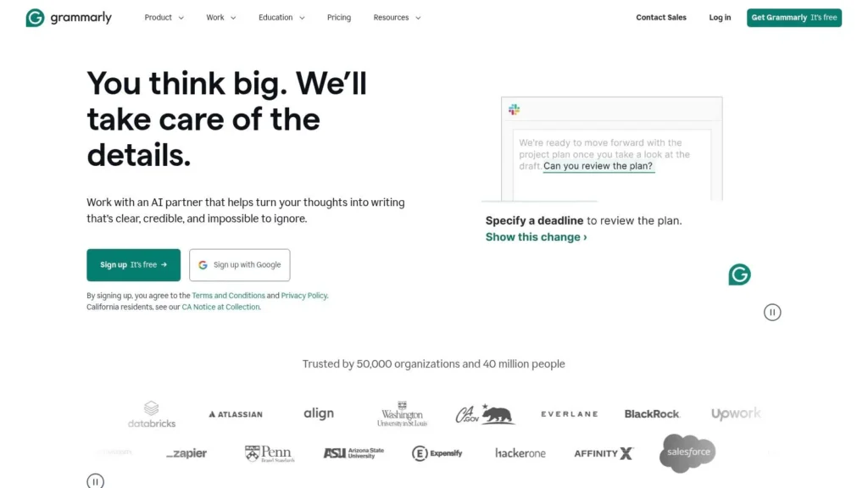
Task: Click the Atlassian logo
Action: [235, 413]
